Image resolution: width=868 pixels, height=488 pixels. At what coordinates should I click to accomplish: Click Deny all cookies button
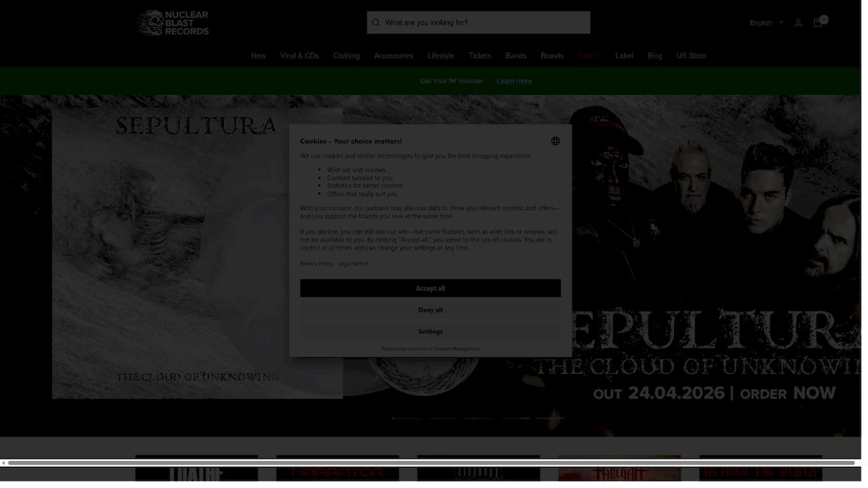(431, 310)
